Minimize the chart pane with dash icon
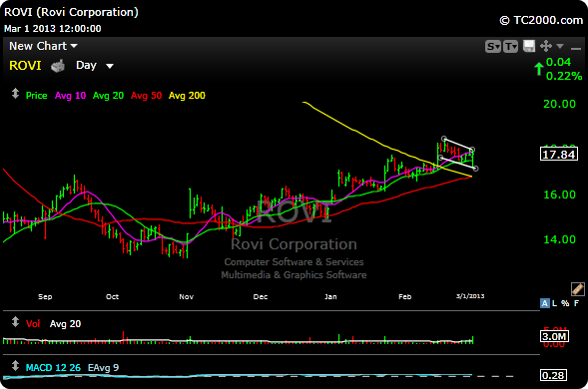Viewport: 588px width, 389px height. click(x=576, y=48)
